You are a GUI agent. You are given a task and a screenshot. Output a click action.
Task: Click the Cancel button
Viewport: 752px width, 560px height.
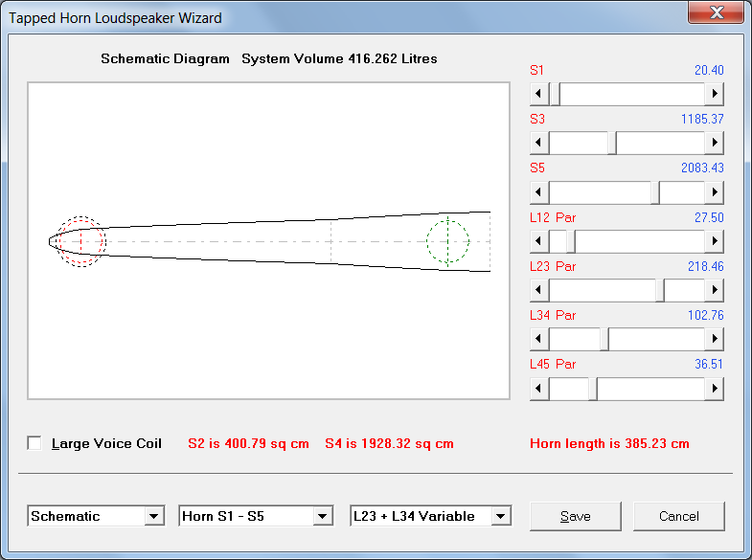click(x=678, y=516)
